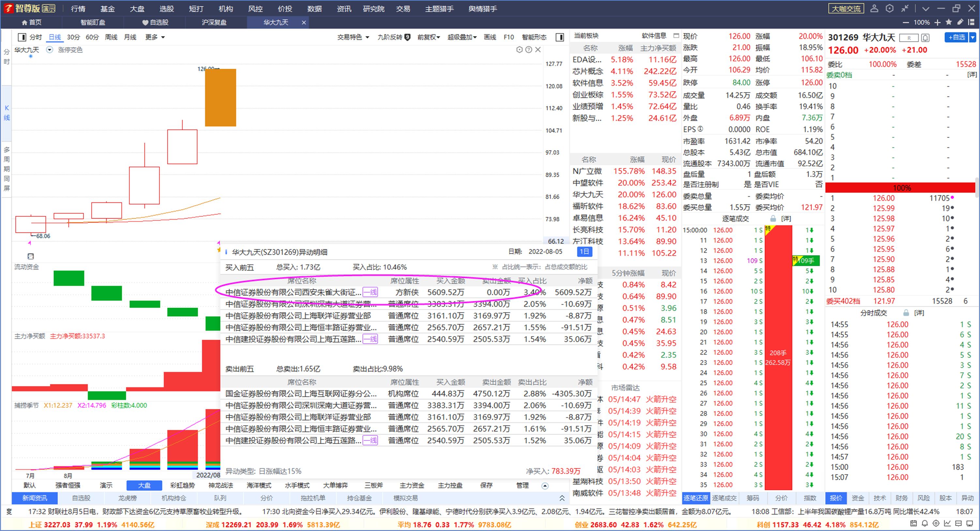Screen dimensions: 980x531
Task: Zoom out with the minus icon
Action: tap(906, 22)
